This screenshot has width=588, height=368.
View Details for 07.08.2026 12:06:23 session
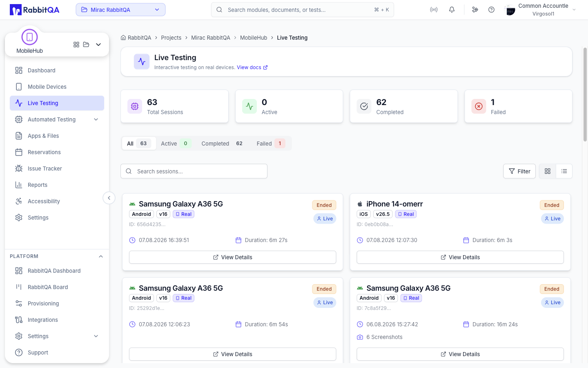pyautogui.click(x=233, y=354)
